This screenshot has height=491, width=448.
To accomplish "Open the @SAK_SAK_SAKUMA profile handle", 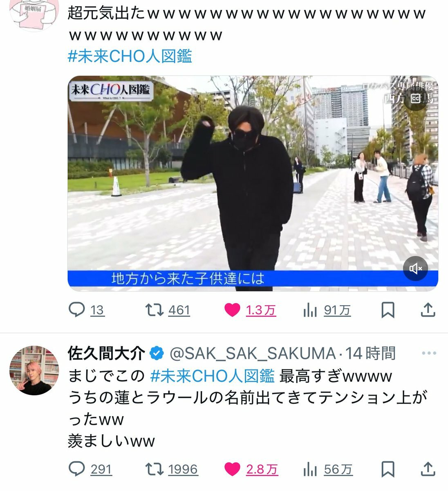I will pyautogui.click(x=253, y=354).
